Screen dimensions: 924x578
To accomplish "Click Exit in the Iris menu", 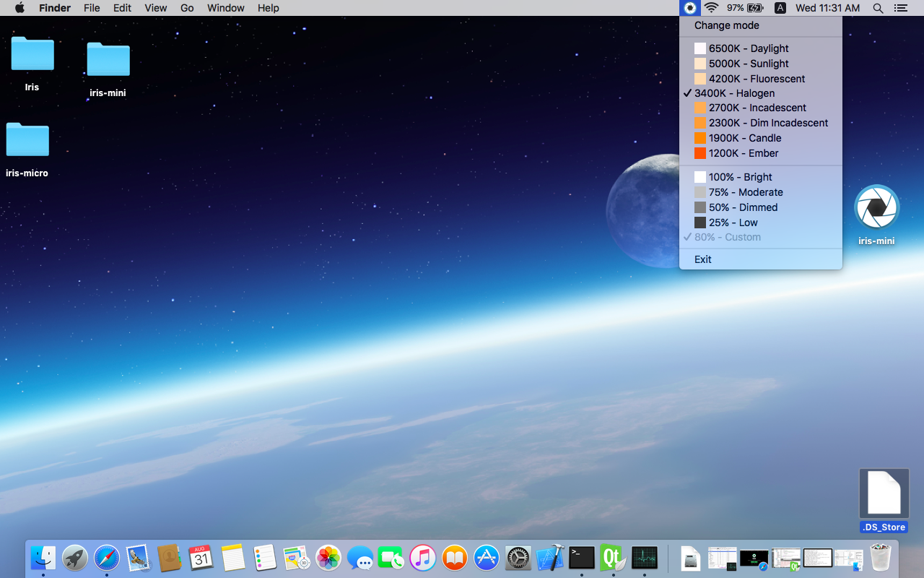I will [x=761, y=259].
